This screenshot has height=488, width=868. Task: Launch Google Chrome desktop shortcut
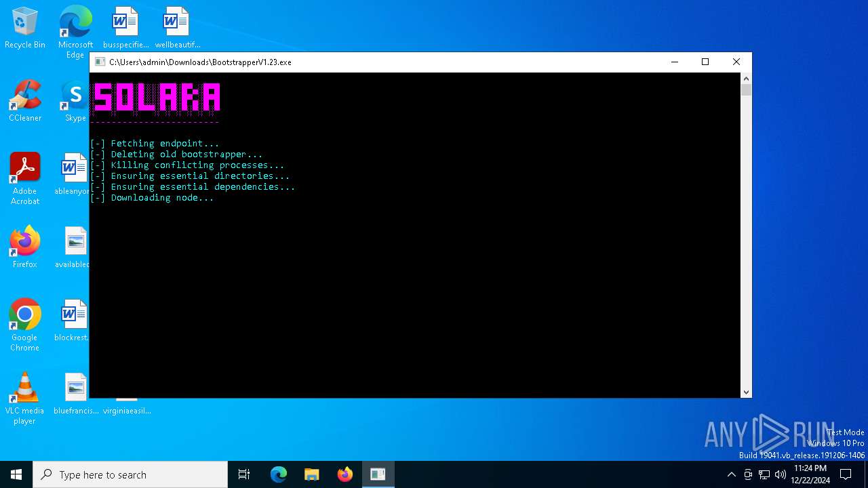coord(25,325)
